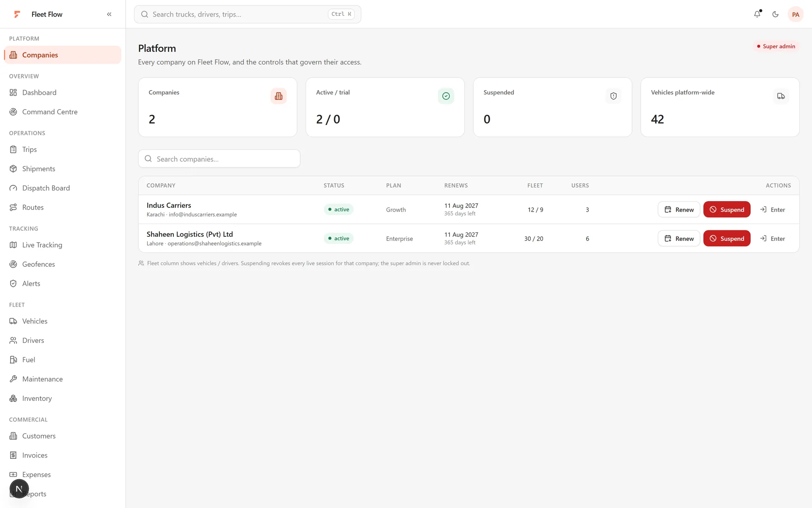Open Shipments in the sidebar
This screenshot has width=812, height=508.
click(x=63, y=169)
